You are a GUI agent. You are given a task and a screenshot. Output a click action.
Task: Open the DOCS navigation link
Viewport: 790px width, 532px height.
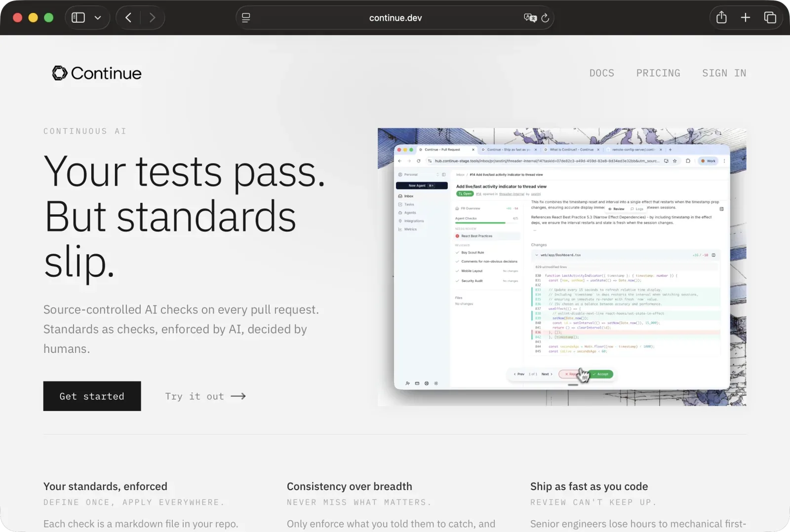coord(602,73)
